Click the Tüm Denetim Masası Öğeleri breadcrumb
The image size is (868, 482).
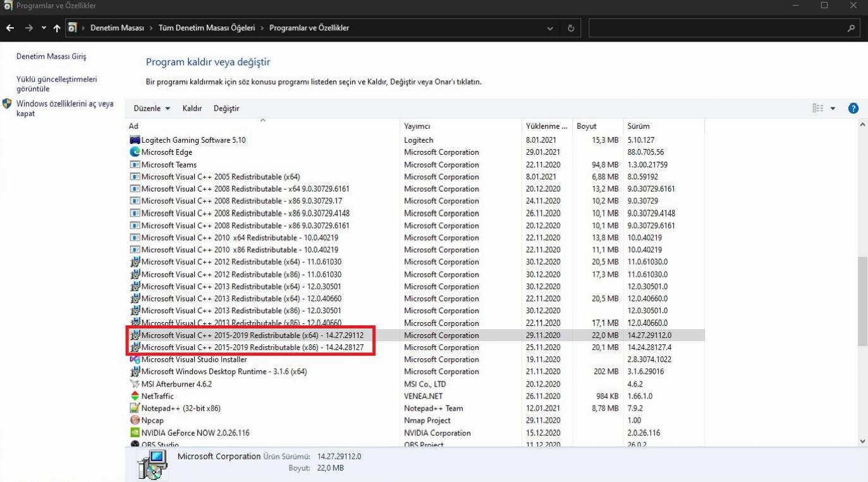207,28
